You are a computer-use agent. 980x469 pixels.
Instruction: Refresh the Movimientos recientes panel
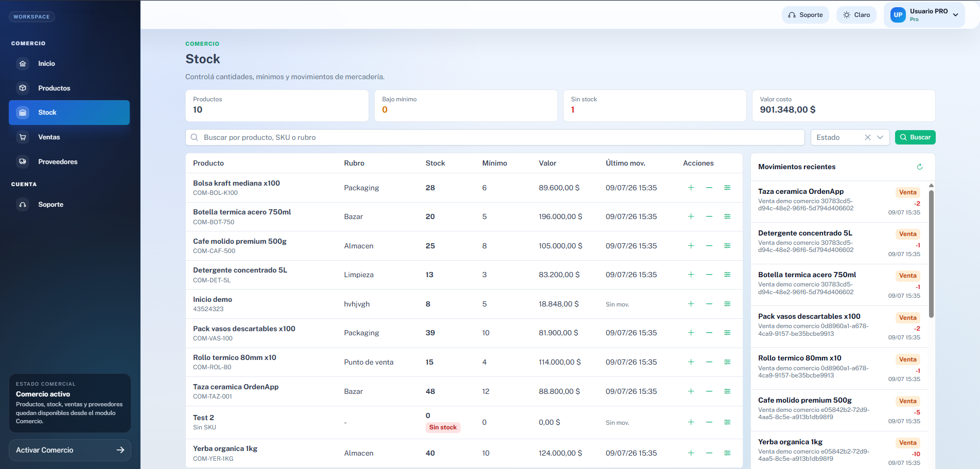pos(920,167)
